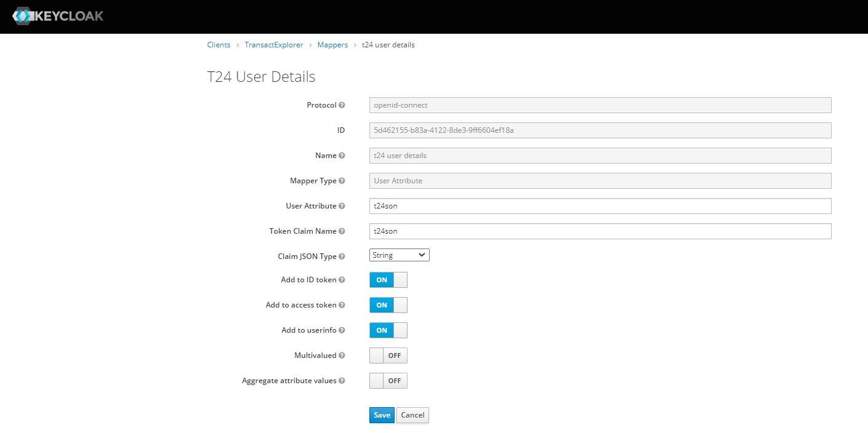
Task: Enable the Multivalued switch
Action: pyautogui.click(x=388, y=356)
